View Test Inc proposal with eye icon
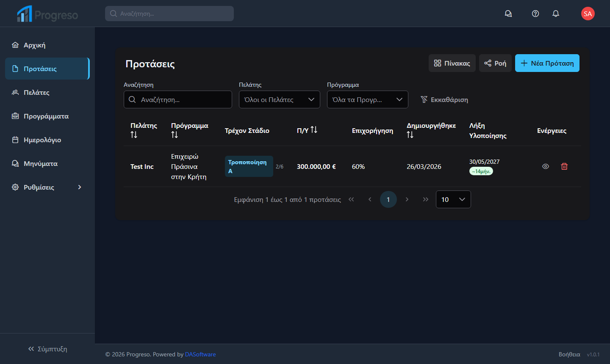Image resolution: width=610 pixels, height=364 pixels. tap(546, 166)
